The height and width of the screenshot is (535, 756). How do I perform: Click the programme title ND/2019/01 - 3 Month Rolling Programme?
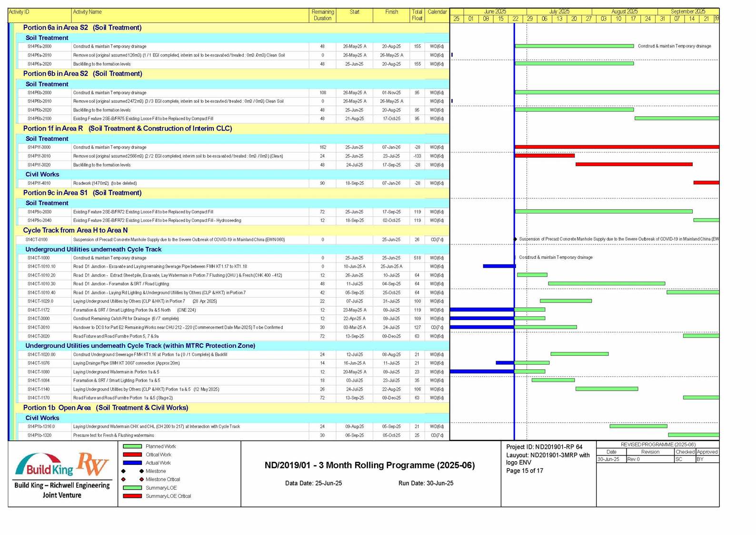tap(369, 465)
